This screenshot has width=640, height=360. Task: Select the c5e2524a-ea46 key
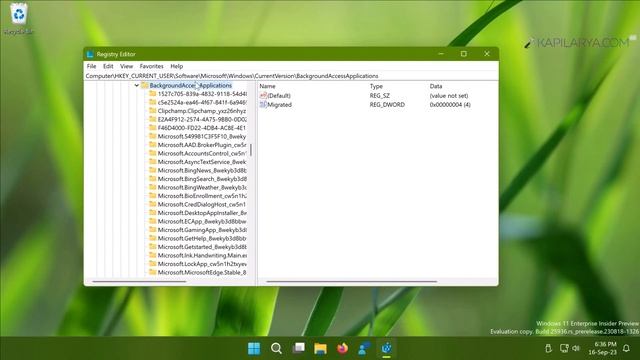point(202,102)
